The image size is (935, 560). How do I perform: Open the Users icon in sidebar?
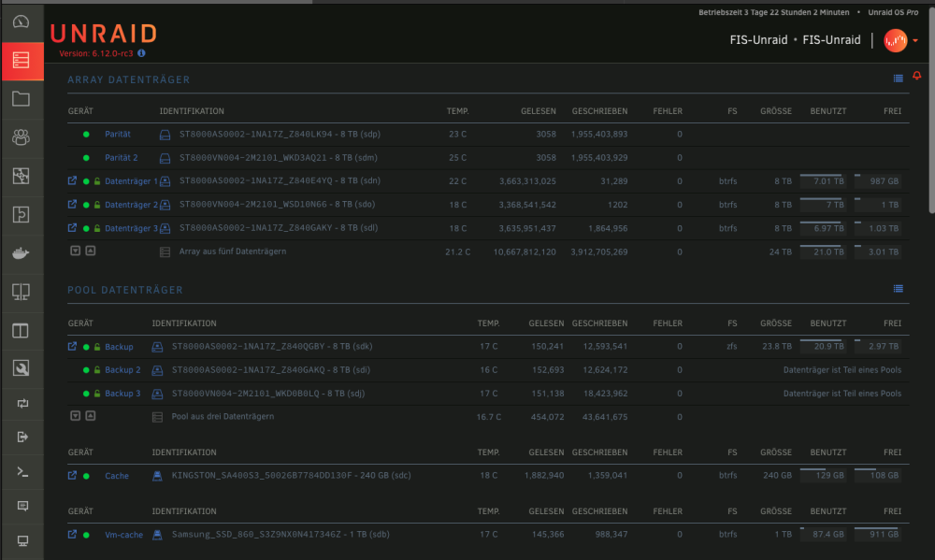[x=21, y=137]
